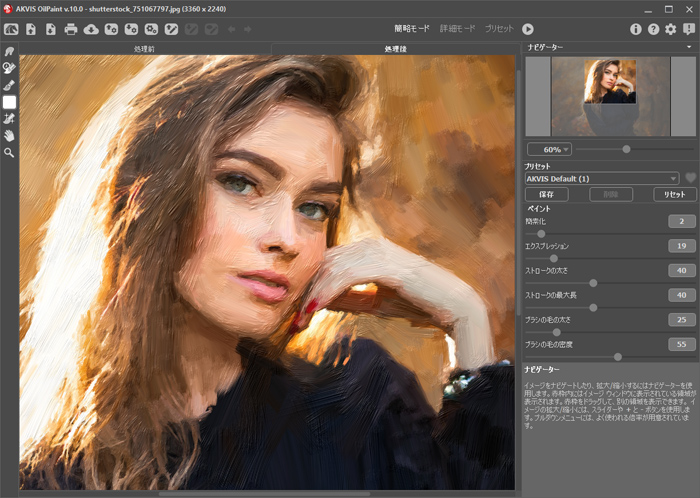The width and height of the screenshot is (700, 498).
Task: Click the 削除 (Delete) preset button
Action: 611,194
